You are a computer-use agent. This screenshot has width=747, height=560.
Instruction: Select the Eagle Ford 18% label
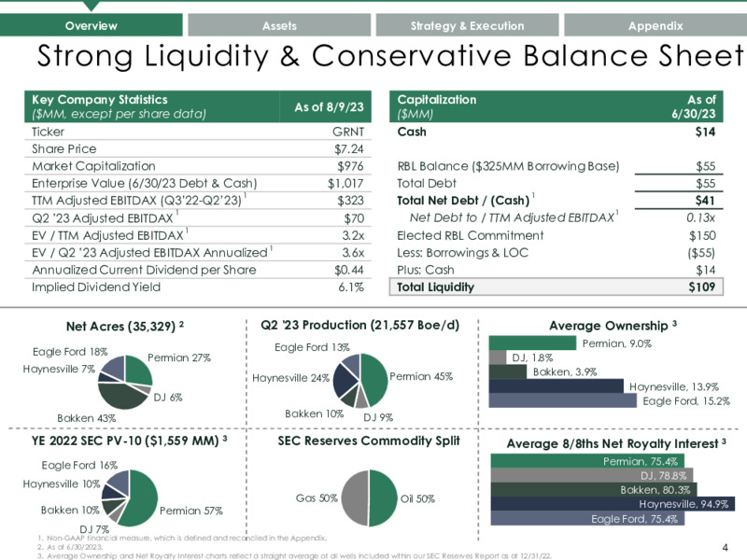click(x=70, y=352)
